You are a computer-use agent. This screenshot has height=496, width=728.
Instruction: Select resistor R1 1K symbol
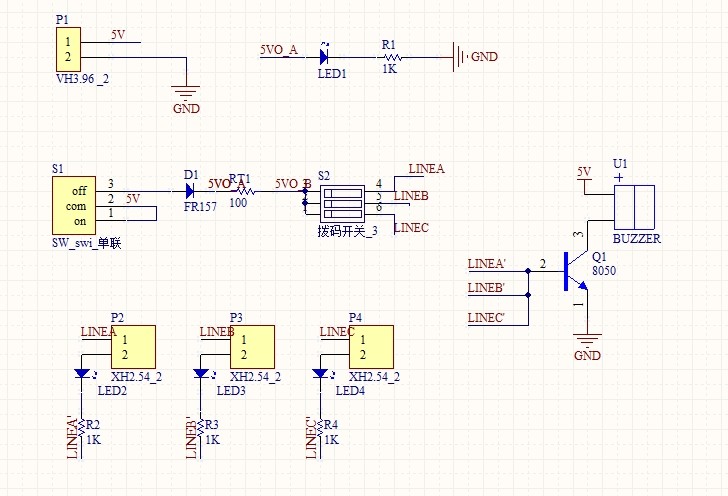pos(392,58)
